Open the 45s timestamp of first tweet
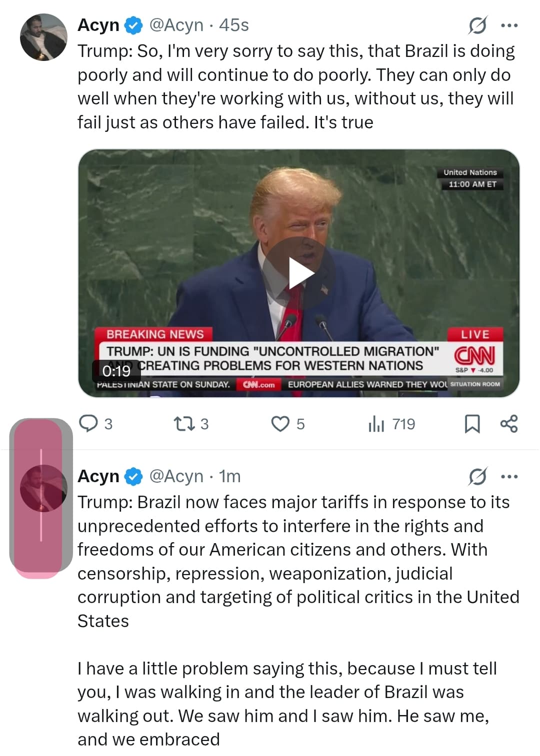 [234, 25]
